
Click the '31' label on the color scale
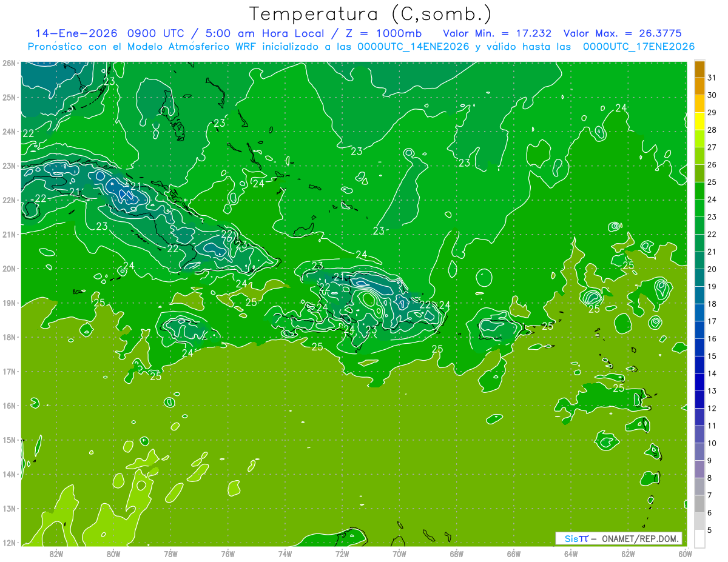(712, 78)
